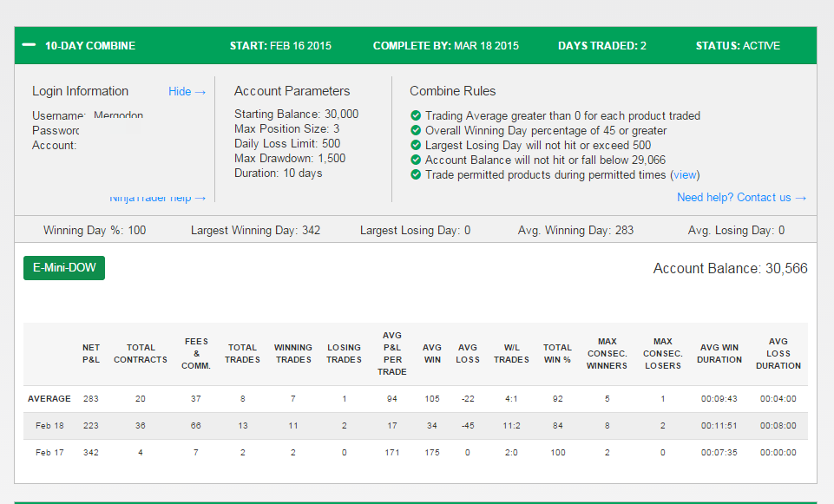
Task: Click the LOSING TRADES column header
Action: 345,354
